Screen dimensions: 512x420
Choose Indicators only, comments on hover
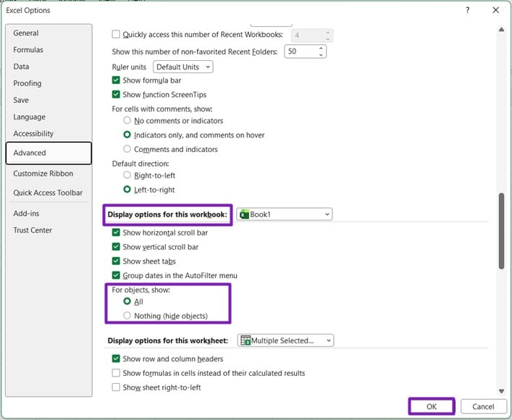tap(127, 135)
